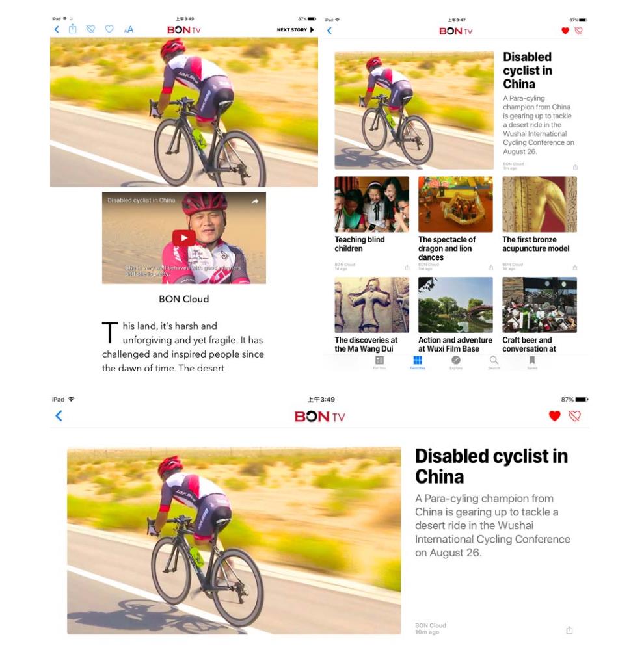The image size is (644, 652).
Task: Click the back chevron beside the 3:49 BON TV header
Action: [x=59, y=416]
